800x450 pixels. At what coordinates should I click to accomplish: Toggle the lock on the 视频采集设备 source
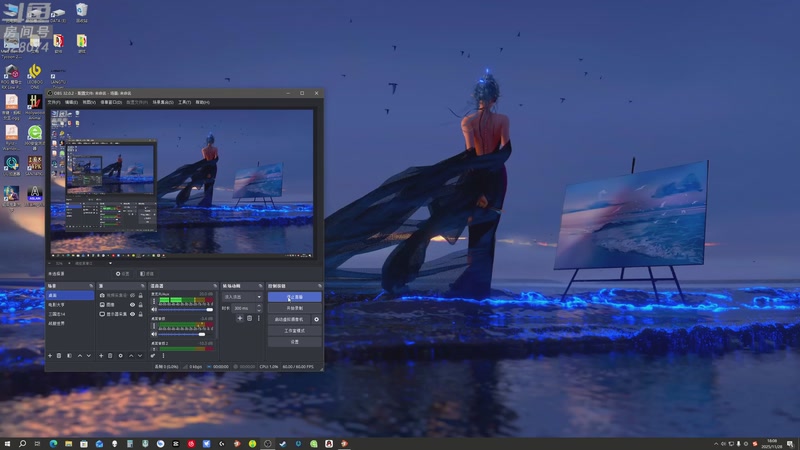tap(141, 295)
